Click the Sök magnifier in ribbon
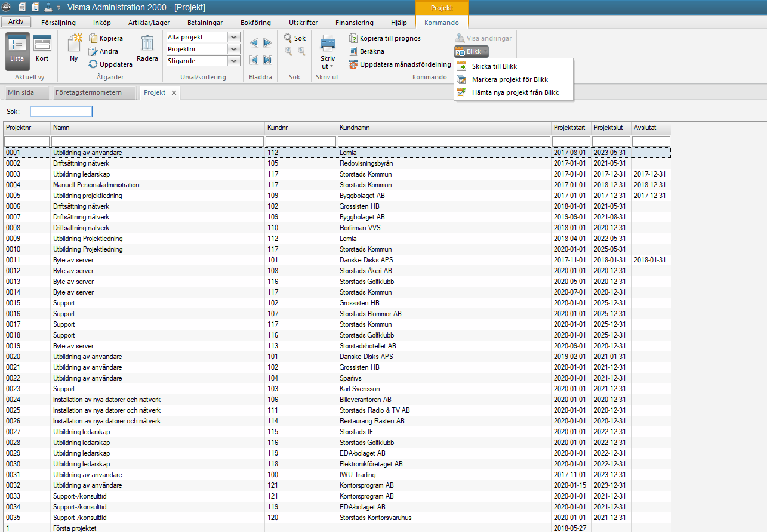The width and height of the screenshot is (767, 532). tap(295, 38)
